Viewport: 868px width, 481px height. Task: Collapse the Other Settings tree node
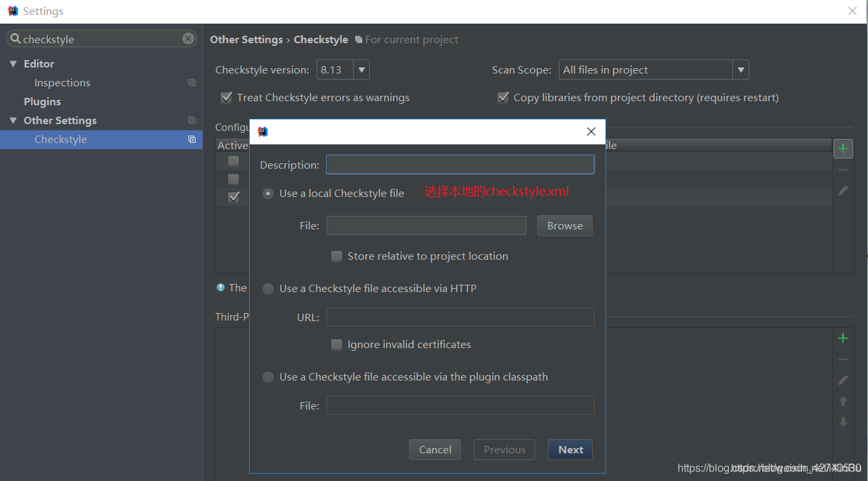(x=13, y=120)
